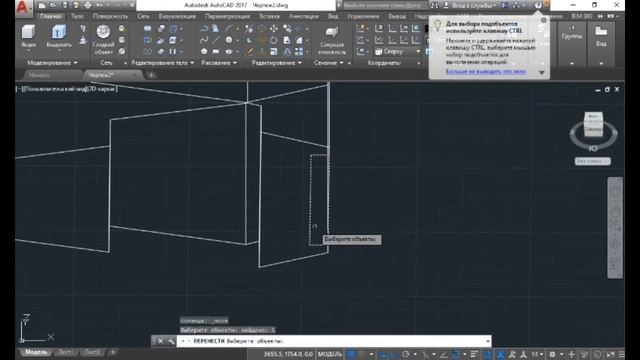640x360 pixels.
Task: Click the Customization menu icon in status bar
Action: (x=621, y=354)
